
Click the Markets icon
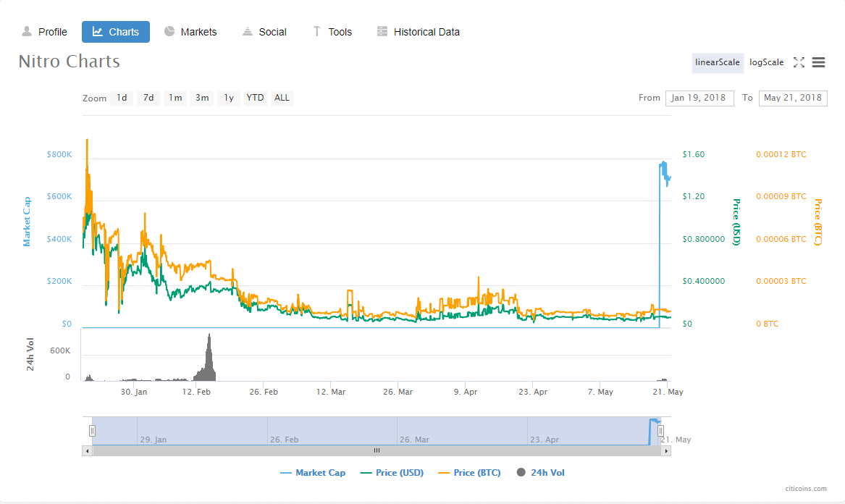168,31
